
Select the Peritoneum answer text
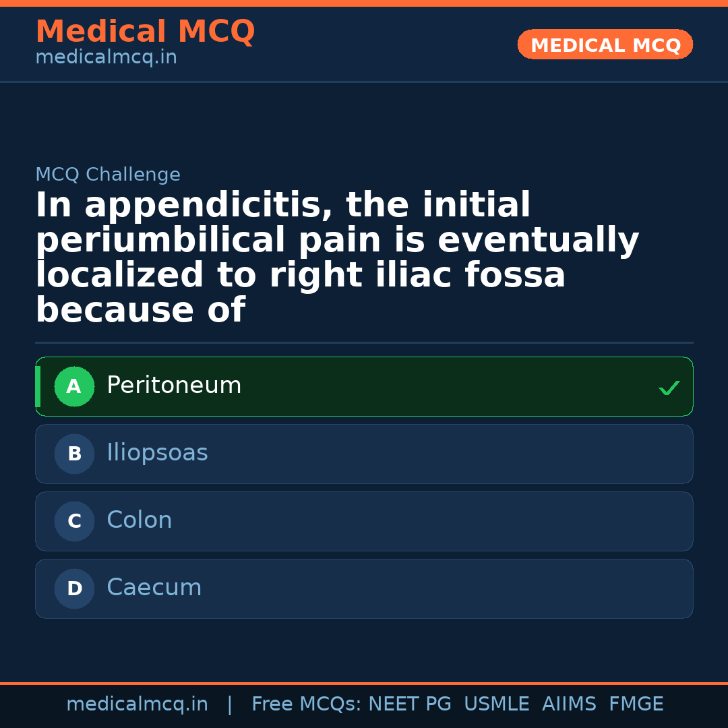click(x=174, y=386)
